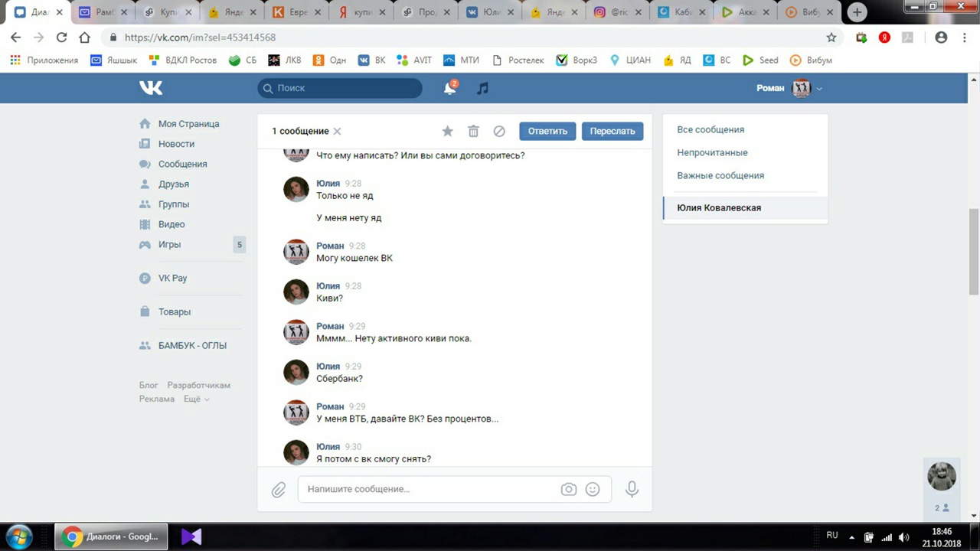
Task: Open the notifications bell
Action: [450, 88]
